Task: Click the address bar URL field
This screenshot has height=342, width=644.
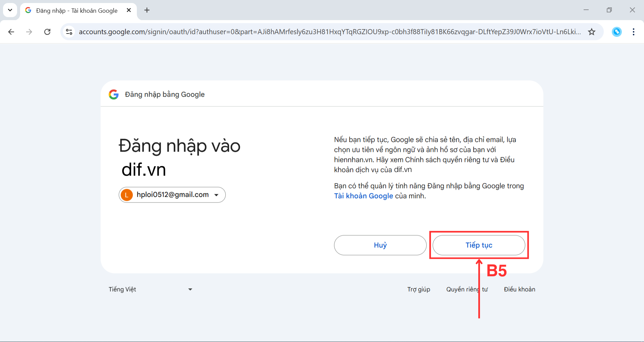Action: pyautogui.click(x=329, y=32)
